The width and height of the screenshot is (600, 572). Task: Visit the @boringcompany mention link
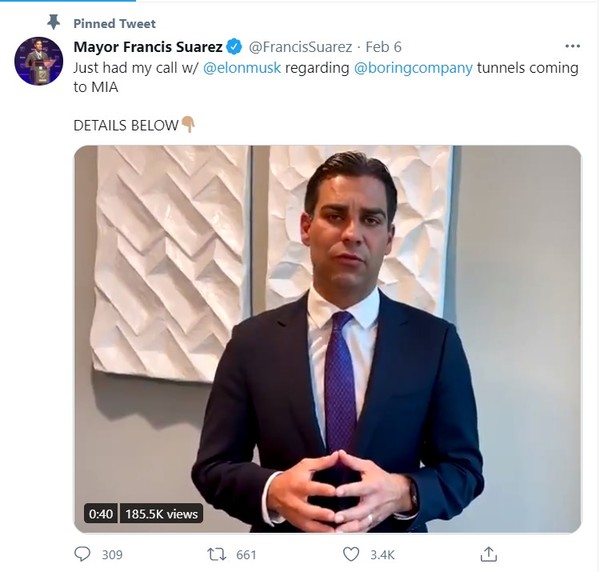pos(413,68)
